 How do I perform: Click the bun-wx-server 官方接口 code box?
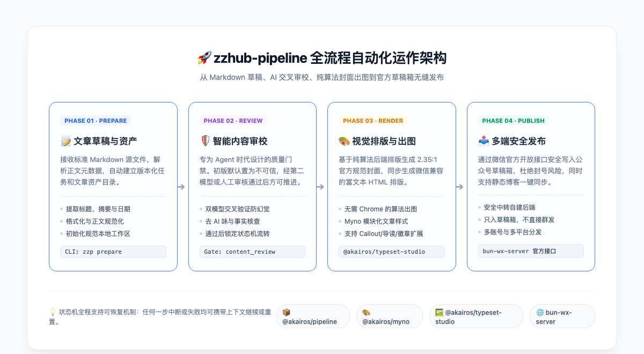(x=531, y=251)
